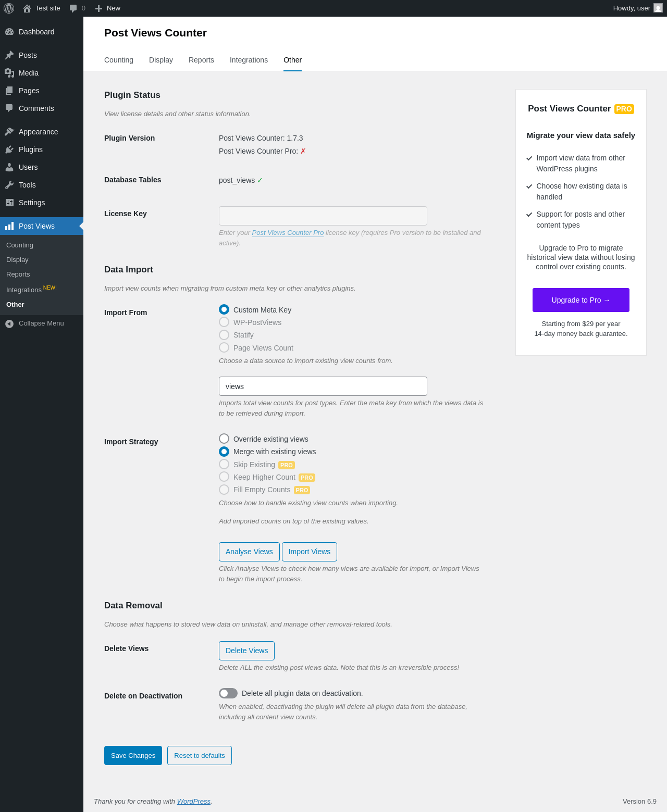Click the Comments sidebar speech icon
The image size is (667, 812).
click(9, 108)
